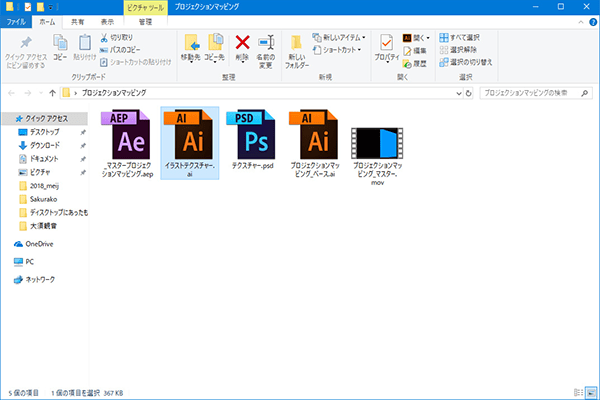Click History (履歴) in ribbon
This screenshot has height=400, width=600.
415,64
